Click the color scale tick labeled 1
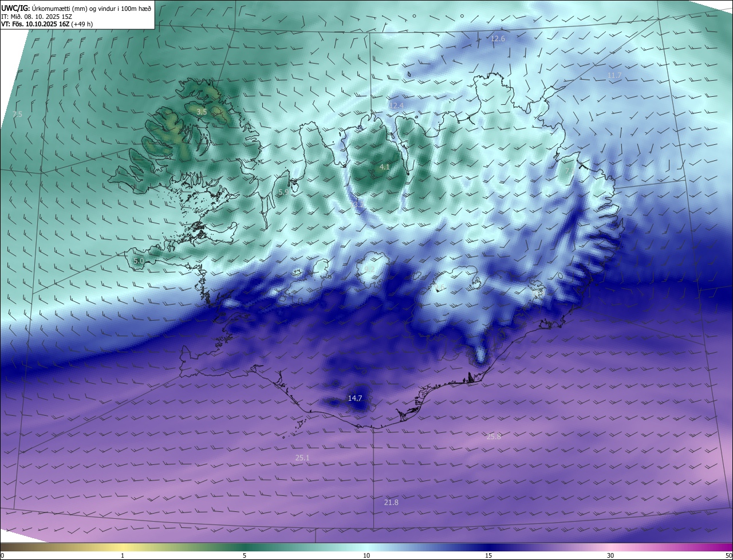 coord(123,555)
